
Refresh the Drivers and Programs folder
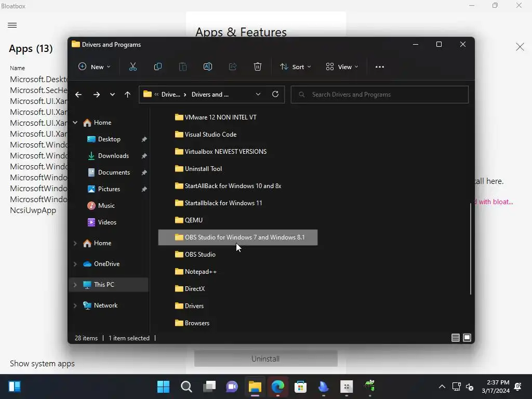pyautogui.click(x=275, y=95)
